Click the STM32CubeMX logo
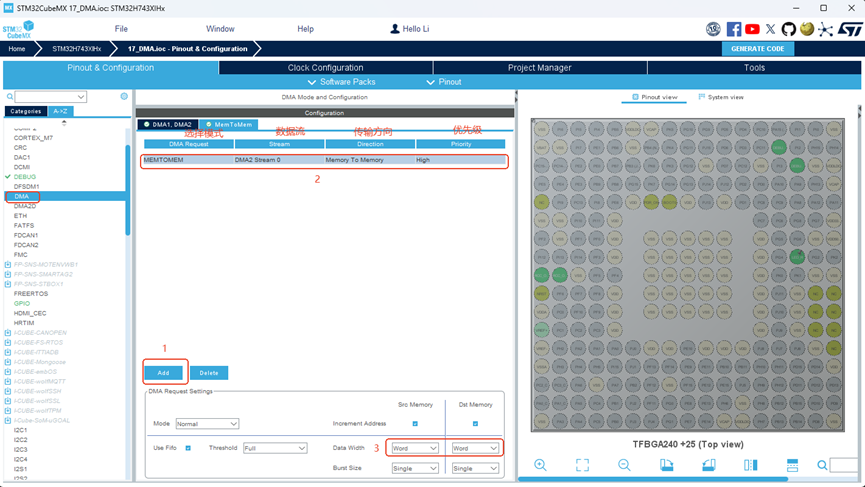The width and height of the screenshot is (865, 487). 18,29
